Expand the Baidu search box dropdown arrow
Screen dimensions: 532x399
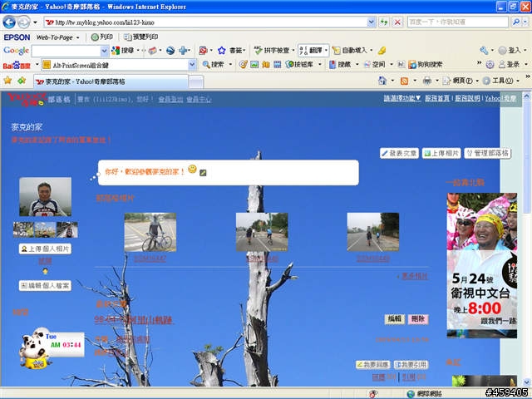coord(192,64)
